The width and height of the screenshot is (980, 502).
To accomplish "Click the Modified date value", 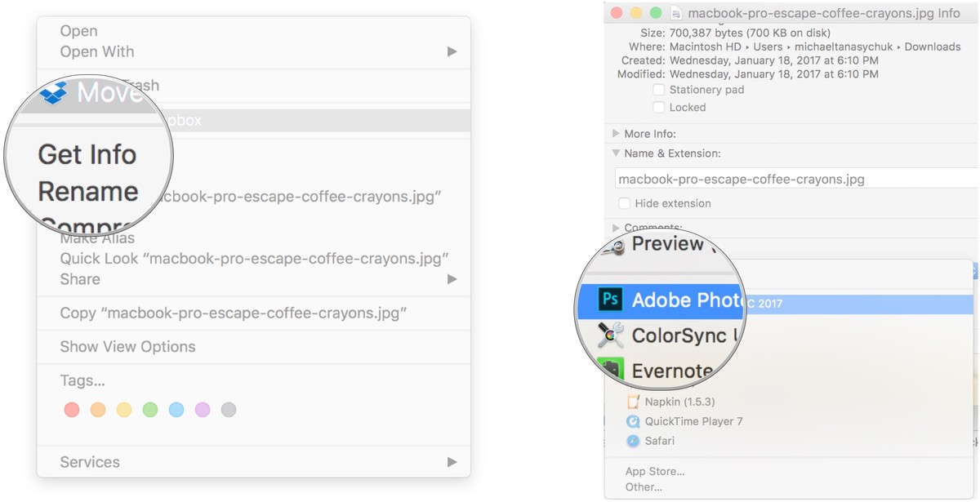I will tap(773, 74).
